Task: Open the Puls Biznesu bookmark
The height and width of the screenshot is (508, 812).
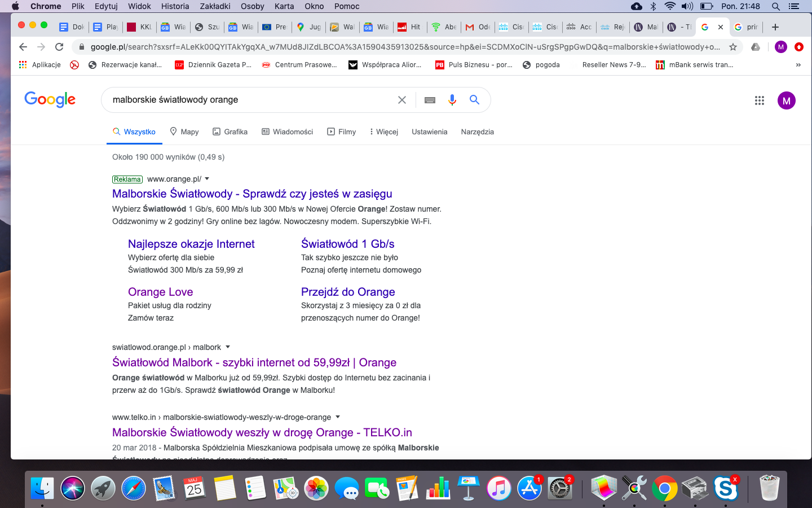Action: click(474, 65)
